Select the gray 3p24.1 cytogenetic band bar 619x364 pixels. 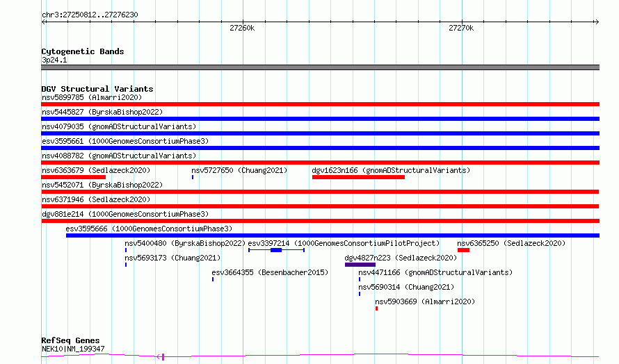pyautogui.click(x=320, y=67)
